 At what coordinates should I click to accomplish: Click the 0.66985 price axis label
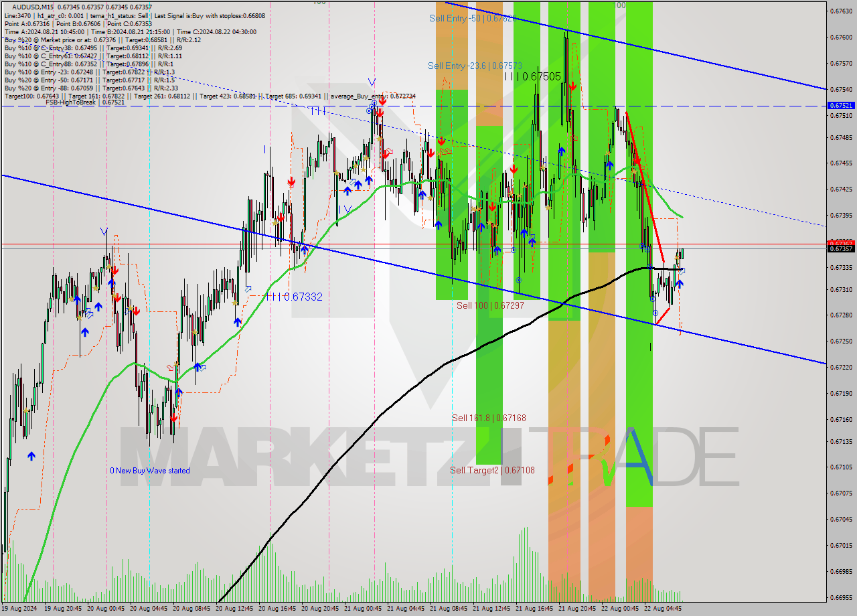841,572
